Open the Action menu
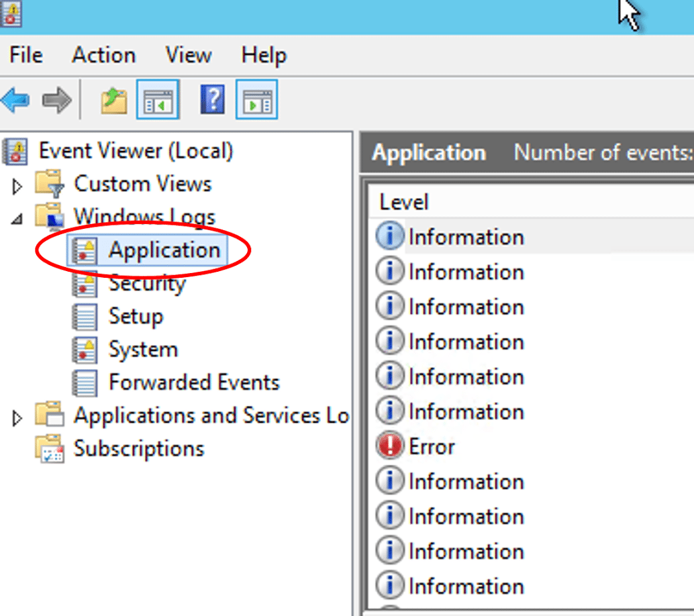Viewport: 694px width, 616px height. click(x=103, y=55)
